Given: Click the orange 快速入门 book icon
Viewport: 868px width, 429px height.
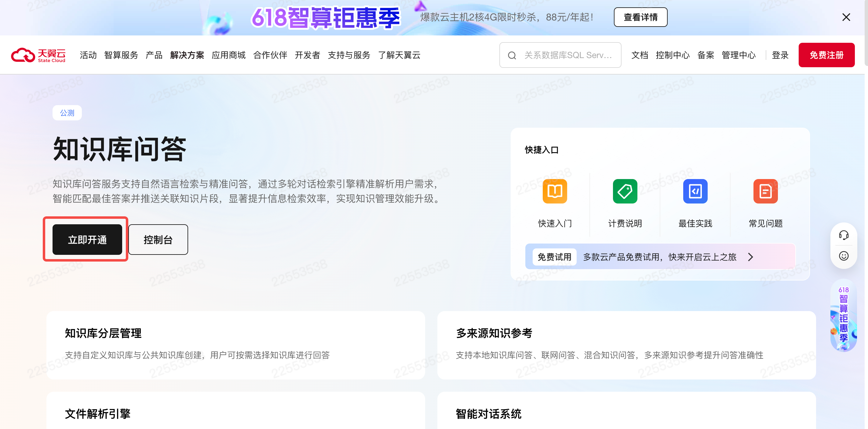Looking at the screenshot, I should (x=554, y=191).
